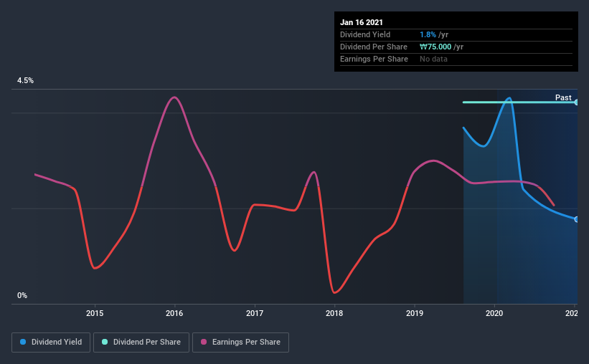Screen dimensions: 589x364
Task: Click the 0% y-axis label
Action: 22,296
